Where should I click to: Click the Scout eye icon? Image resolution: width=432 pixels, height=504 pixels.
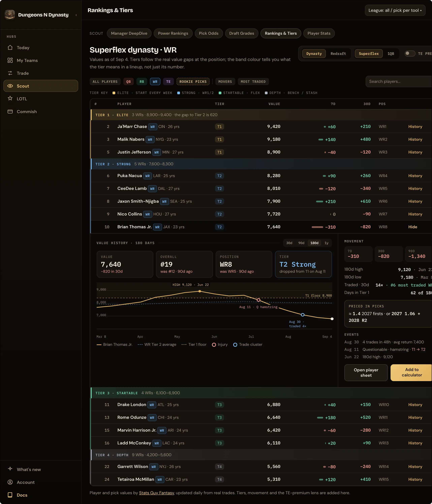pyautogui.click(x=10, y=86)
